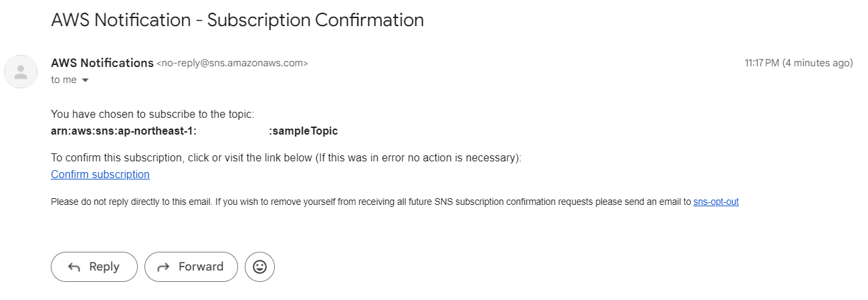Click the arn:aws:sns:ap-northeast-1 topic text
Viewport: 868px width, 300px height.
click(124, 131)
